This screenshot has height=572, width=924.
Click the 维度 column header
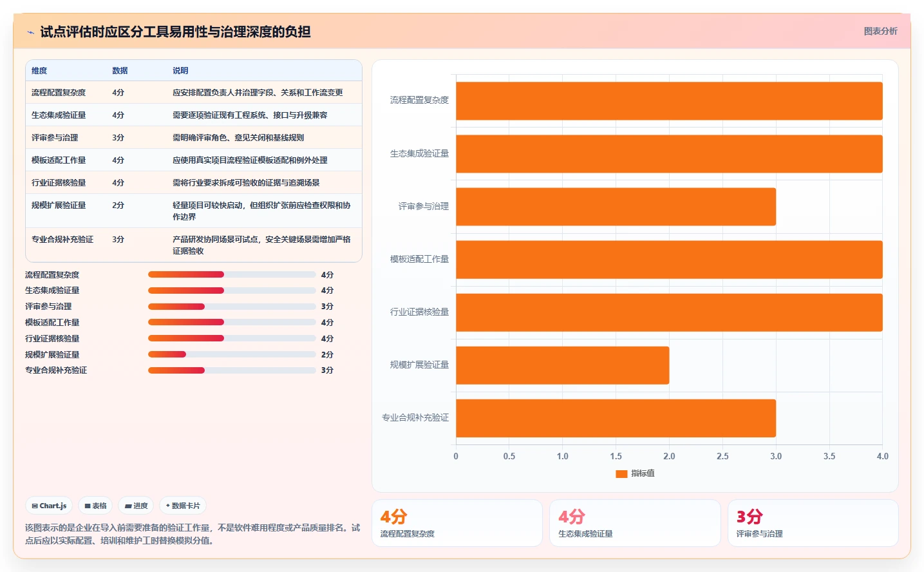pos(39,71)
